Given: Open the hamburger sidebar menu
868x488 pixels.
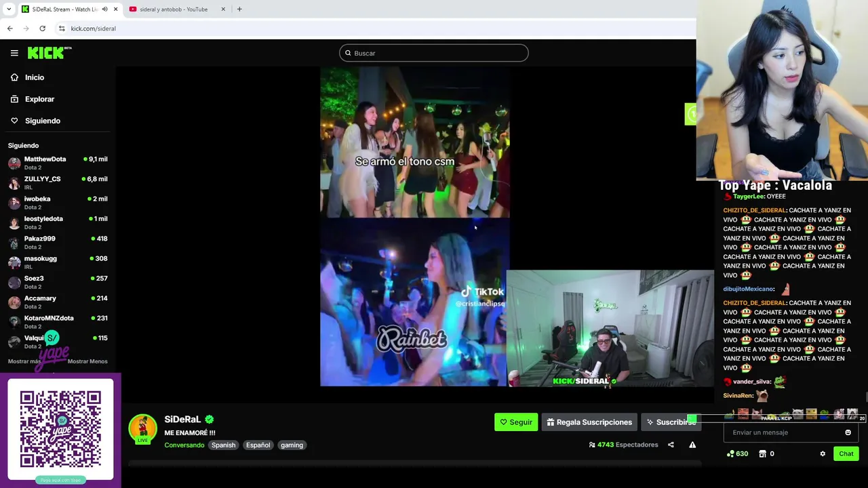Looking at the screenshot, I should pyautogui.click(x=14, y=53).
